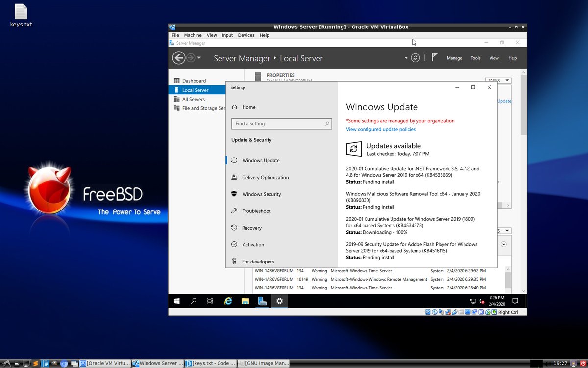The height and width of the screenshot is (368, 588).
Task: Click the VM taskbar clock showing 7:26 PM
Action: 497,301
